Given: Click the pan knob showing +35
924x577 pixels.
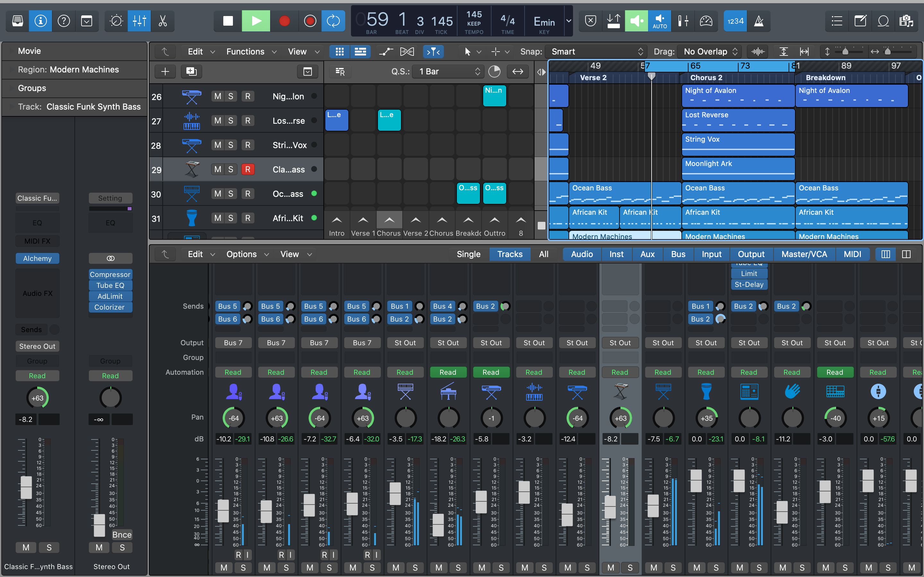Looking at the screenshot, I should pos(706,418).
